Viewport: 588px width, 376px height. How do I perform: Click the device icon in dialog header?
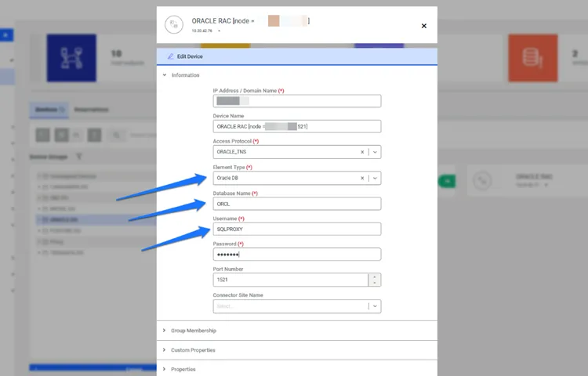[174, 25]
